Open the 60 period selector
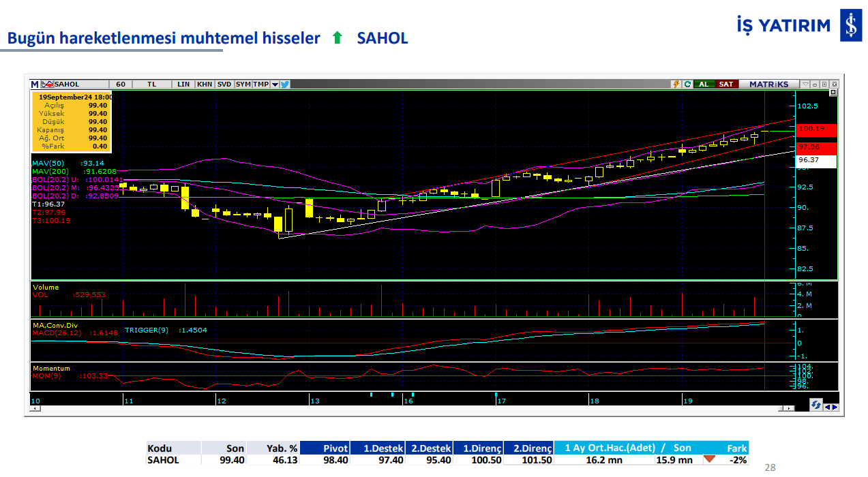 click(121, 84)
